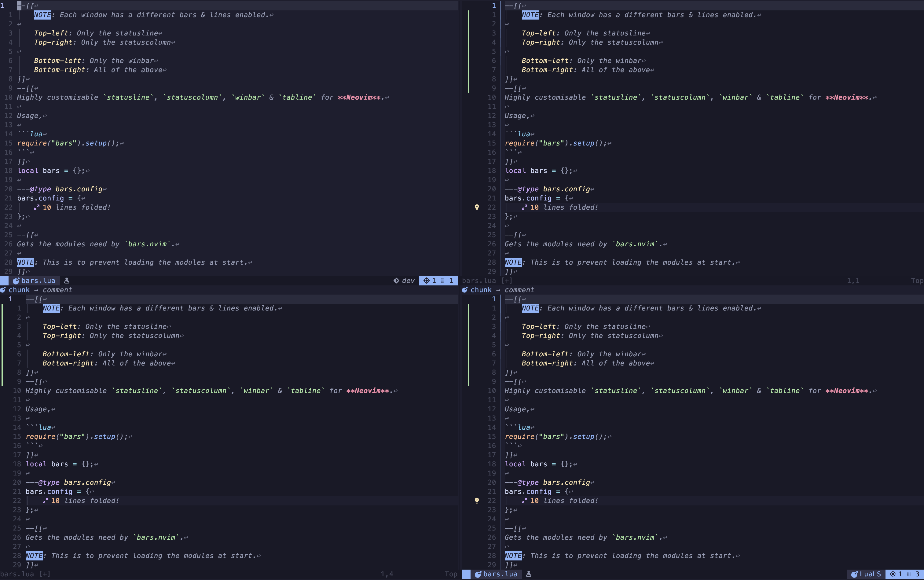924x580 pixels.
Task: Click the lightbulb code action in top-right window
Action: click(x=477, y=207)
